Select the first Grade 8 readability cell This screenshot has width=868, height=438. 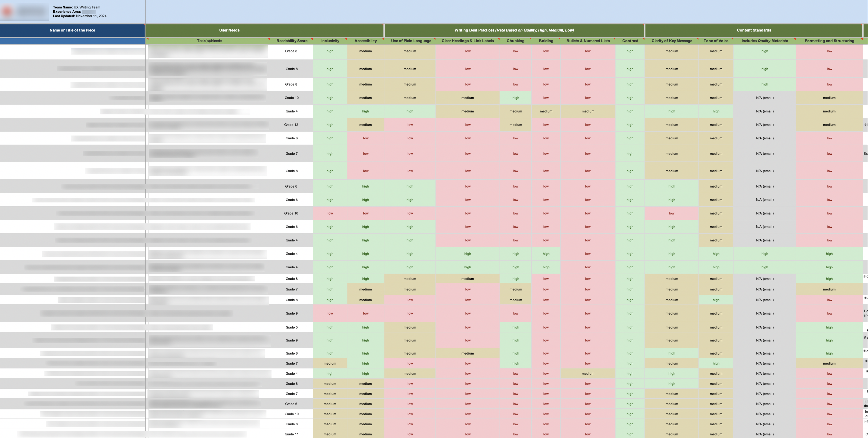pyautogui.click(x=291, y=51)
